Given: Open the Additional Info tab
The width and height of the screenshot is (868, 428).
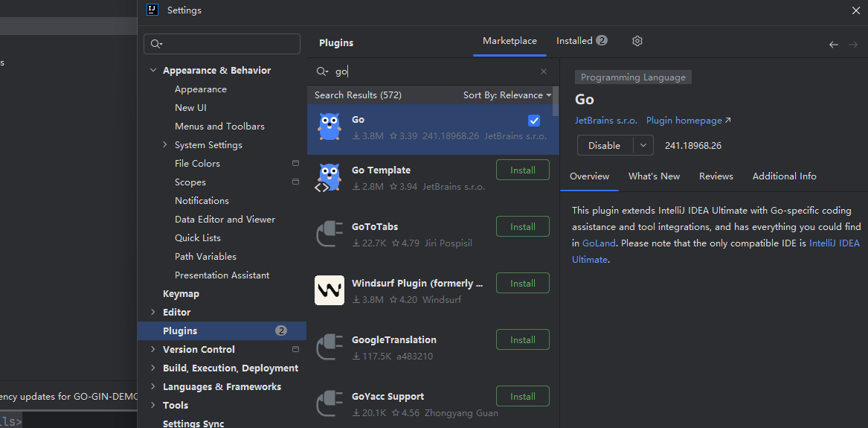Looking at the screenshot, I should (785, 176).
